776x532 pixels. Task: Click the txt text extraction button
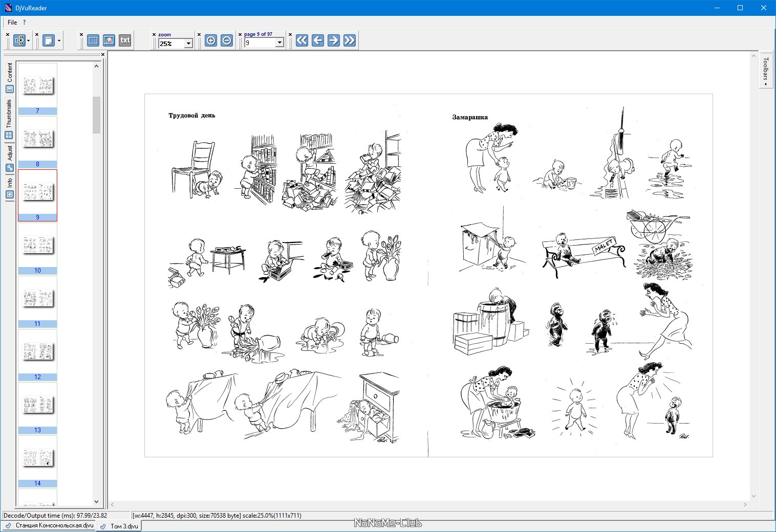tap(125, 40)
